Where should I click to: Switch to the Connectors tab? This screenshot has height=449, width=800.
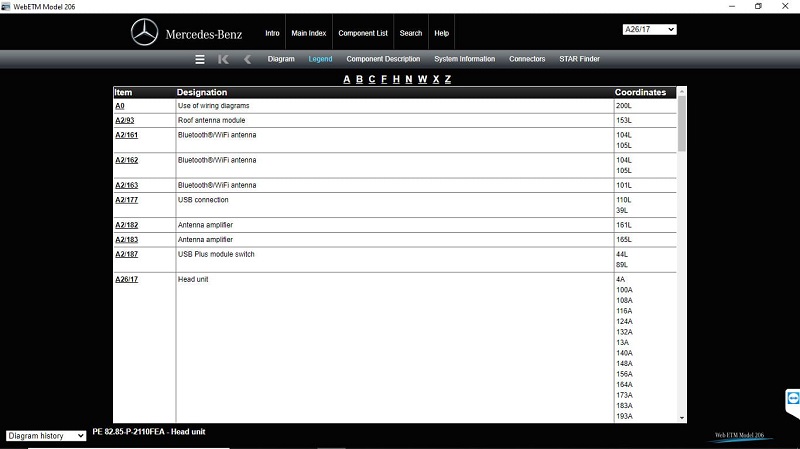(527, 59)
